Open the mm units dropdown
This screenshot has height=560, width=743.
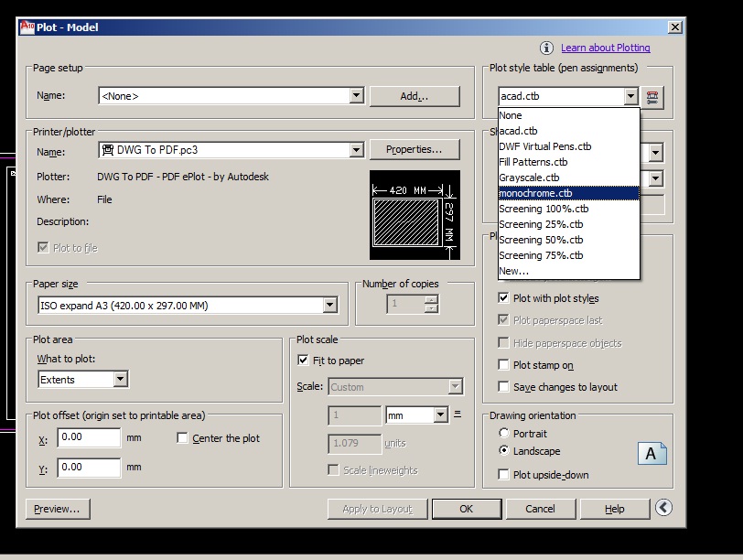(x=440, y=415)
